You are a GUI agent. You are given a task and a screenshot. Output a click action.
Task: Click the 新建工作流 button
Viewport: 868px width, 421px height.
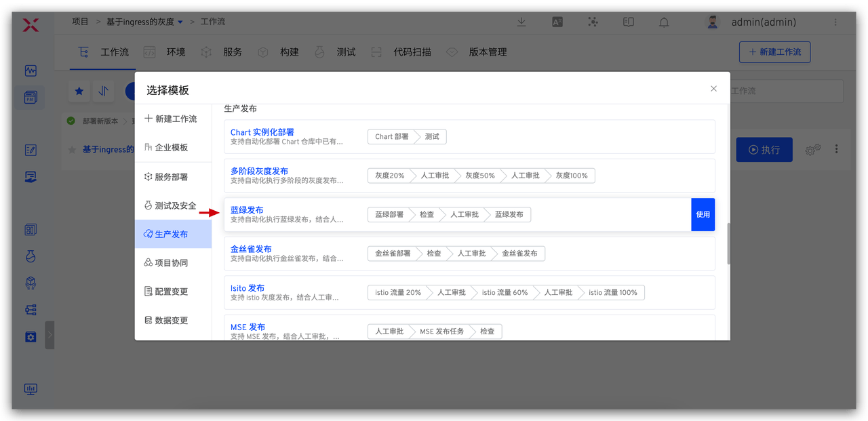pos(774,52)
